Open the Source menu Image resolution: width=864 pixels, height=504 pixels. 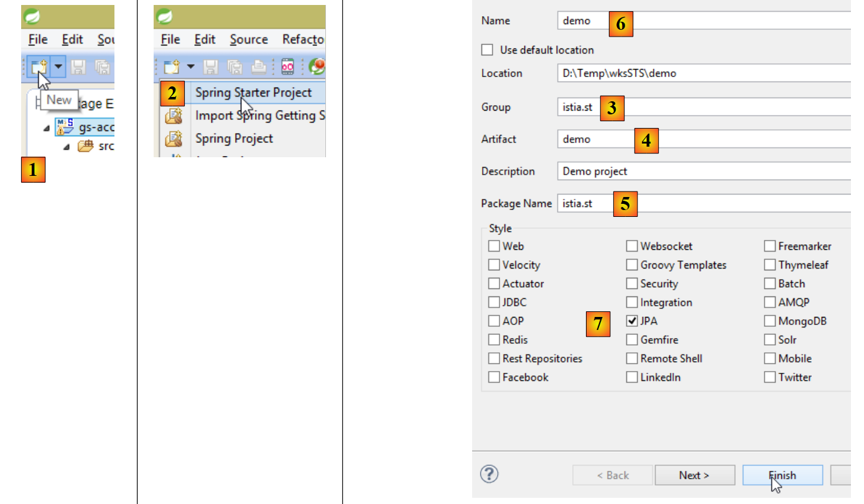pyautogui.click(x=248, y=39)
